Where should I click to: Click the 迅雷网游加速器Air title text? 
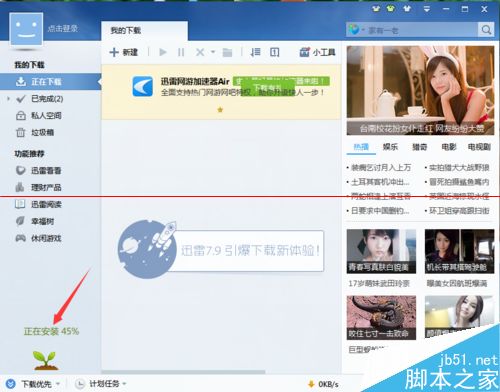tap(195, 81)
